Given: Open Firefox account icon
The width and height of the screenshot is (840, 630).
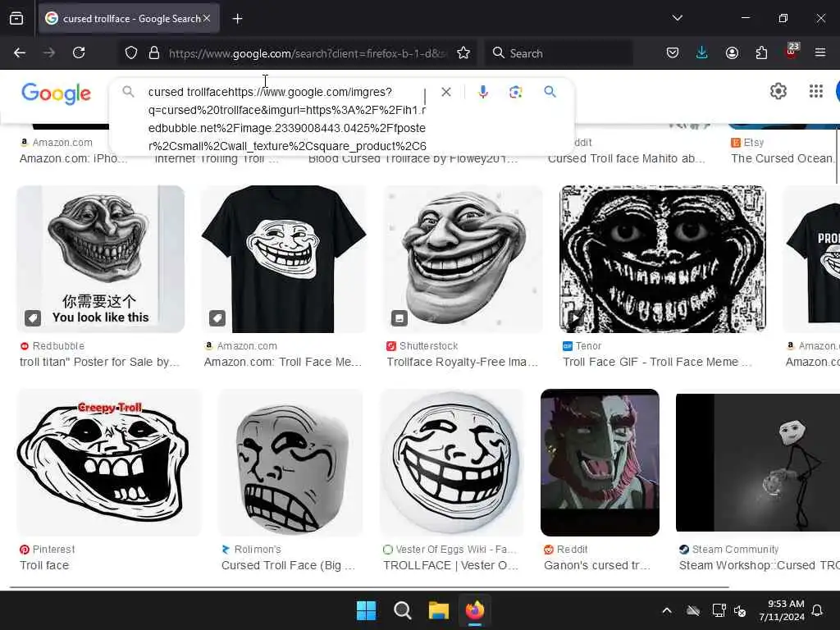Looking at the screenshot, I should coord(732,52).
